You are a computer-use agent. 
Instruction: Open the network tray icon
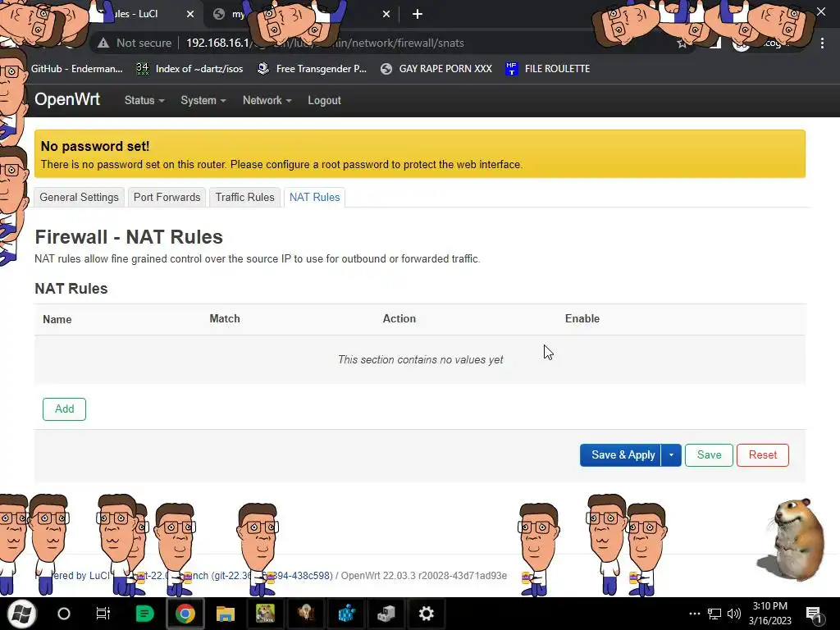pos(714,614)
